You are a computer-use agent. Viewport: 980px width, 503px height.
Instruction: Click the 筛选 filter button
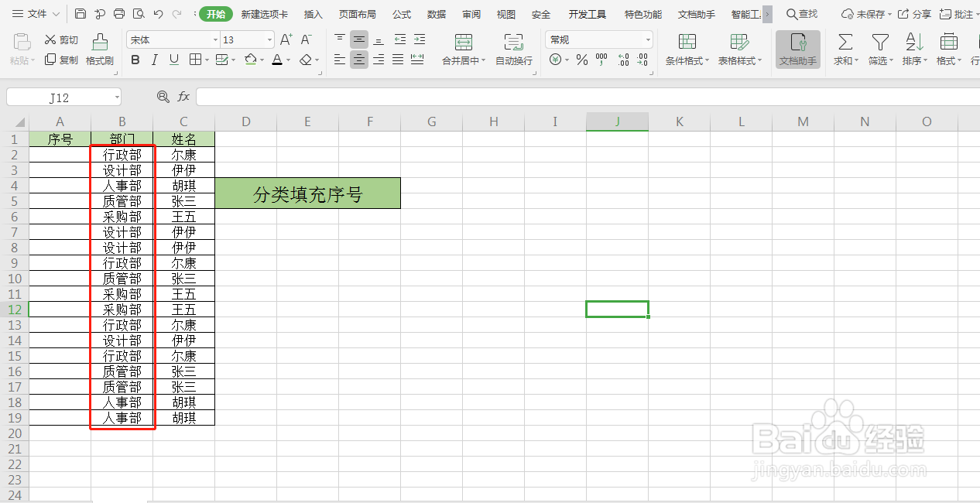(x=880, y=50)
